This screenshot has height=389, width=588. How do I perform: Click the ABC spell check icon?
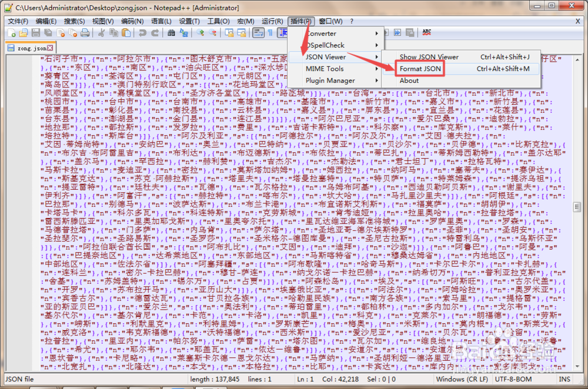click(426, 32)
